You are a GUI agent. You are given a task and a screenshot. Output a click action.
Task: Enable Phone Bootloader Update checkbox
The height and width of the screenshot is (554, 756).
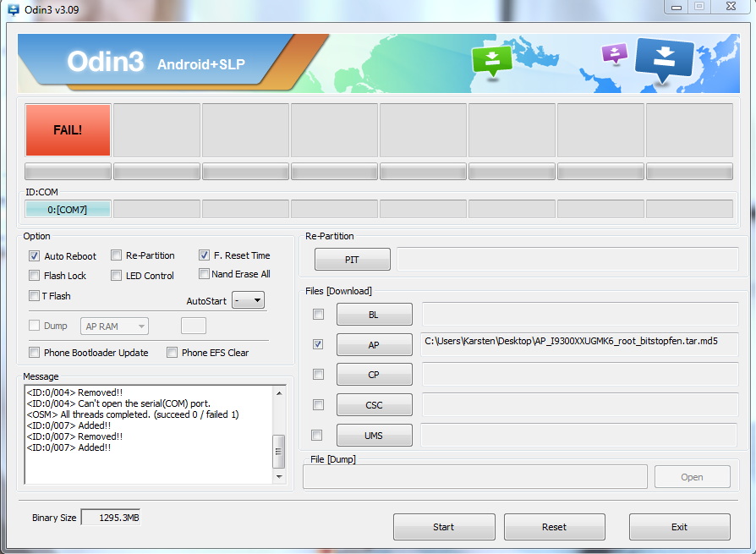pos(34,353)
